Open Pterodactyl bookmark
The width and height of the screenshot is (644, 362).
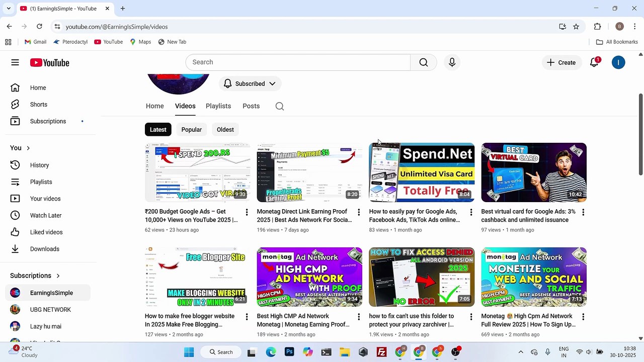pyautogui.click(x=70, y=42)
